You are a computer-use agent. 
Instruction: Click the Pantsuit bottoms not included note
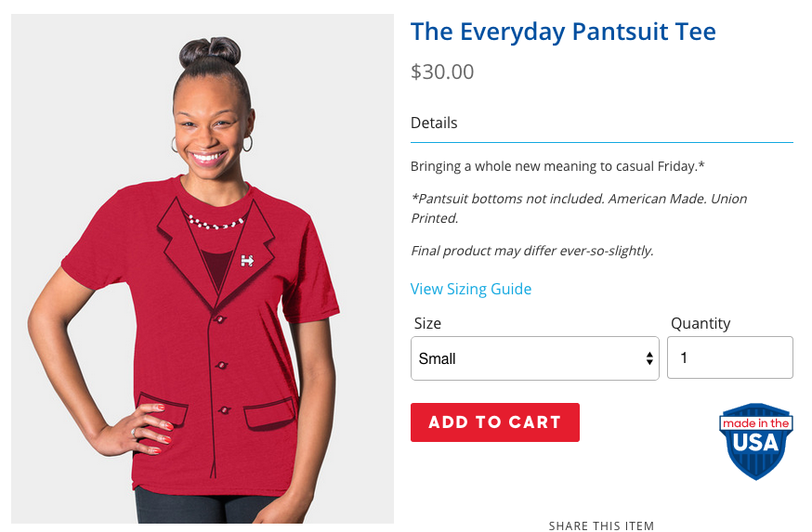tap(579, 208)
